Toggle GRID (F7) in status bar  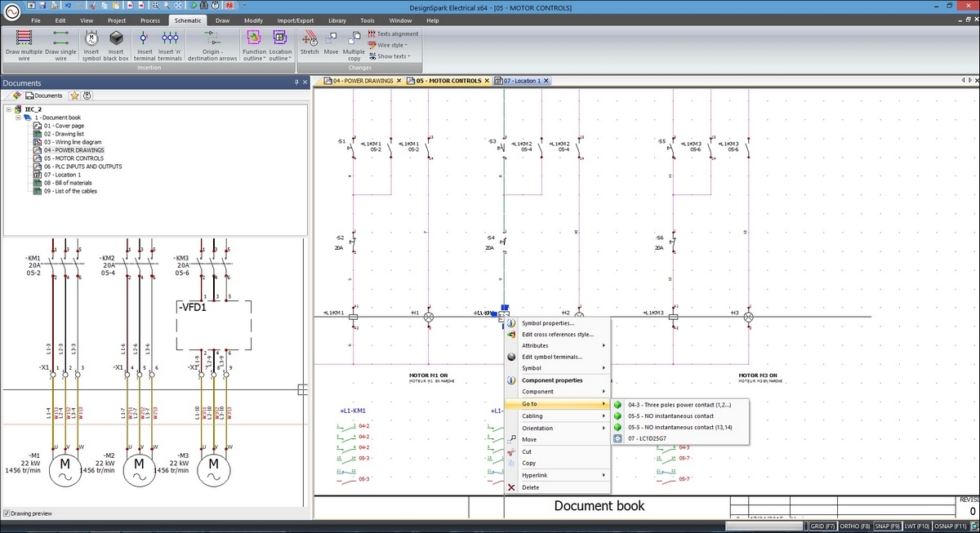pyautogui.click(x=822, y=526)
